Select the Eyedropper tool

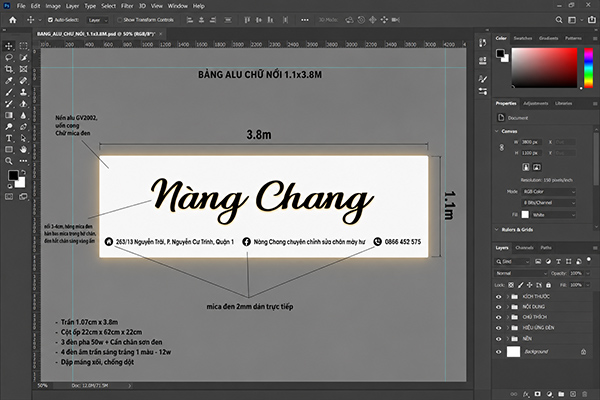[9, 80]
